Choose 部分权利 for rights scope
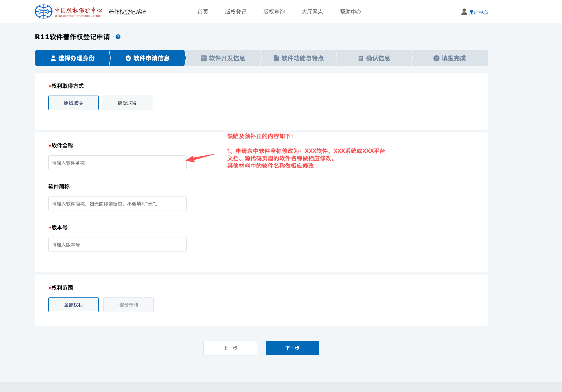 128,305
